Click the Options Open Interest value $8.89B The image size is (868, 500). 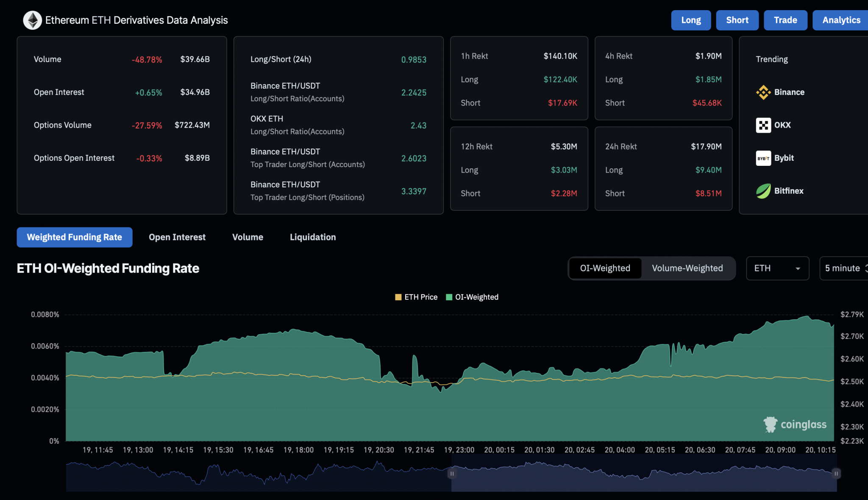point(197,158)
